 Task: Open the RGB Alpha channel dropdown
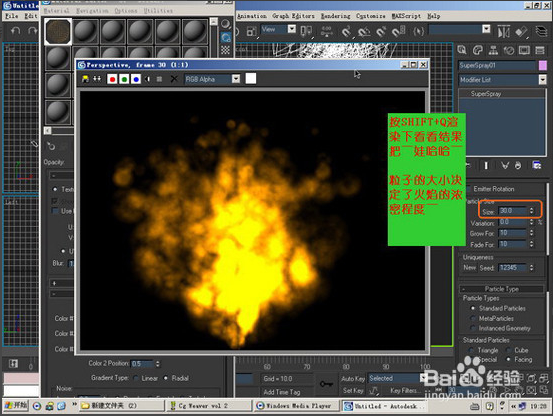click(x=236, y=79)
